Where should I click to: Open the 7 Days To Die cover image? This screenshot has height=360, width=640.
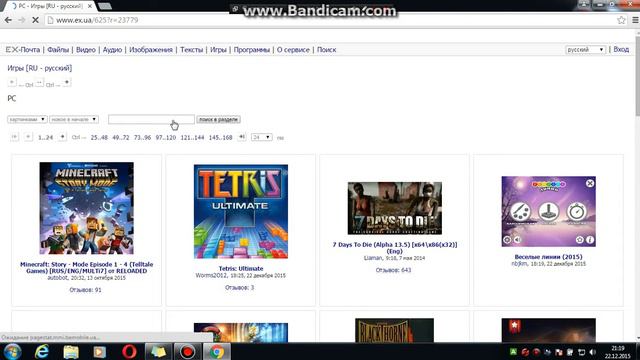coord(395,208)
